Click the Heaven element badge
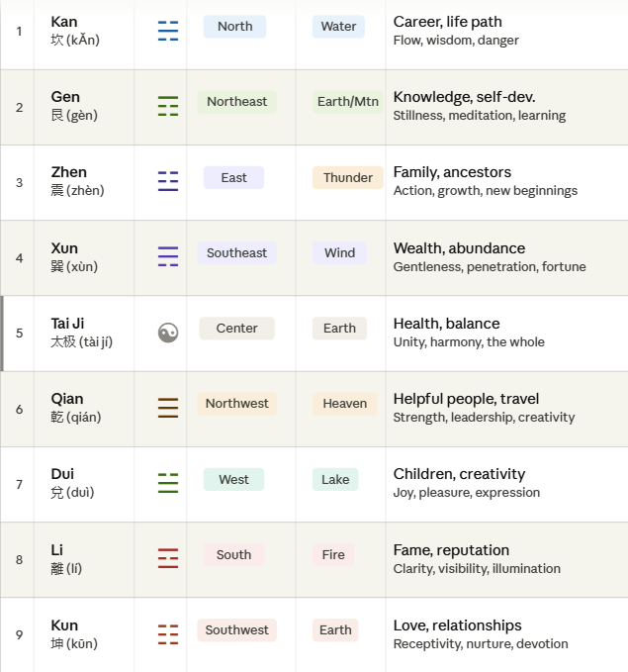 344,404
